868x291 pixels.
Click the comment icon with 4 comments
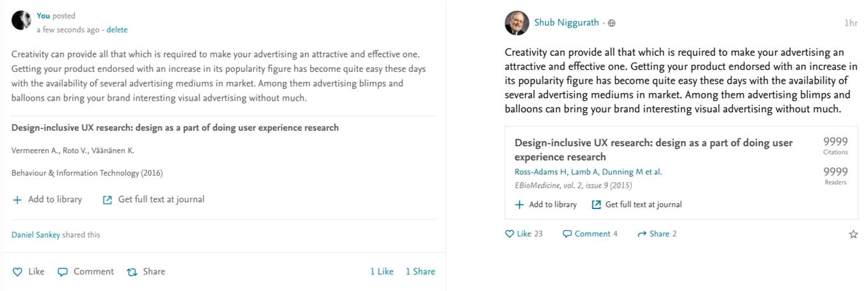coord(567,234)
